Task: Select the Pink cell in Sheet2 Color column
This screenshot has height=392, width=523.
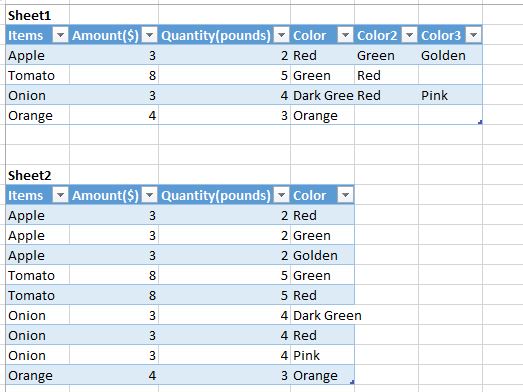Action: pos(322,355)
